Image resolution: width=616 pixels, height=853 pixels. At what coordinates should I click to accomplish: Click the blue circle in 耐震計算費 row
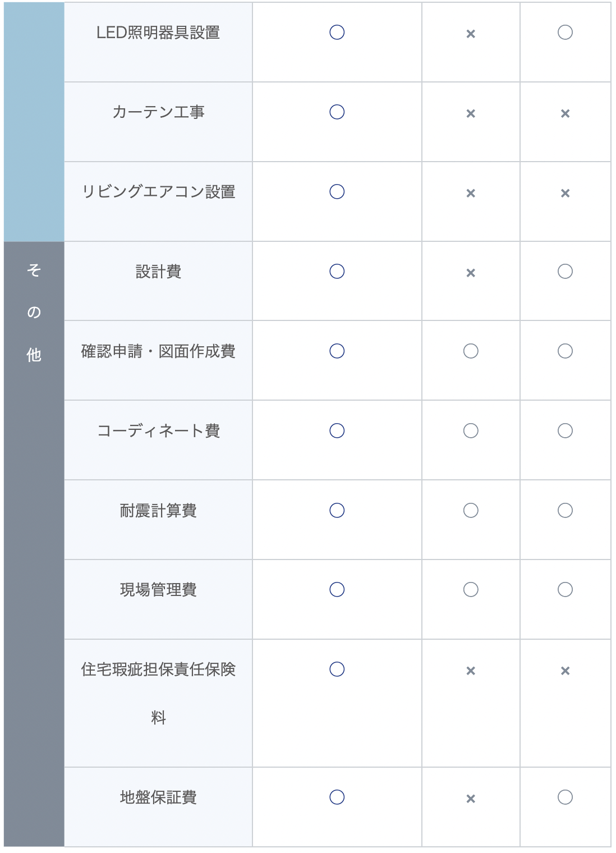click(337, 511)
